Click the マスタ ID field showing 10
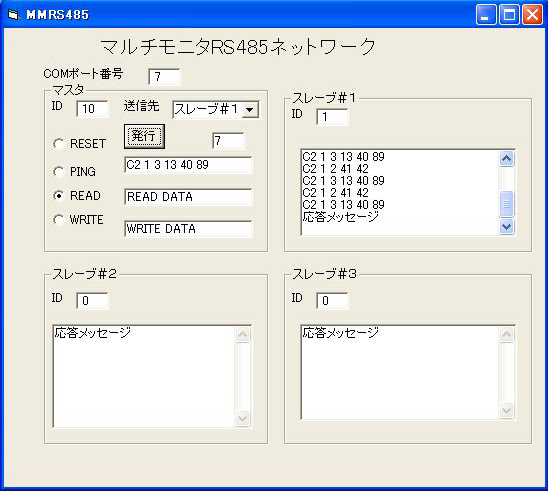 (x=92, y=109)
